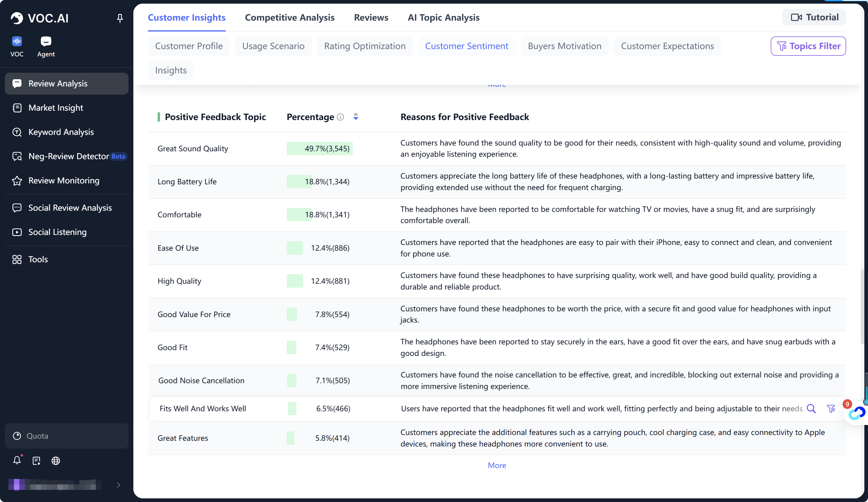The width and height of the screenshot is (868, 502).
Task: Open the Quota panel
Action: (x=66, y=436)
